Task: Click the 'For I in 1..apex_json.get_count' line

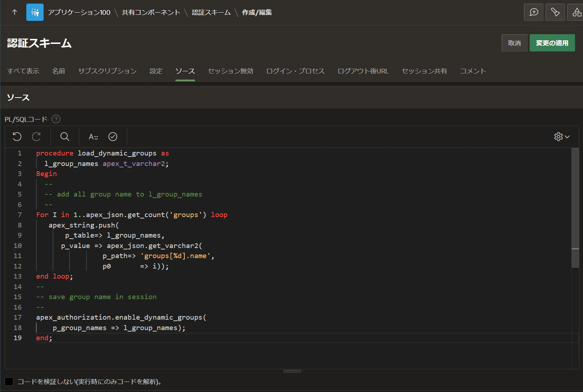Action: click(x=132, y=215)
